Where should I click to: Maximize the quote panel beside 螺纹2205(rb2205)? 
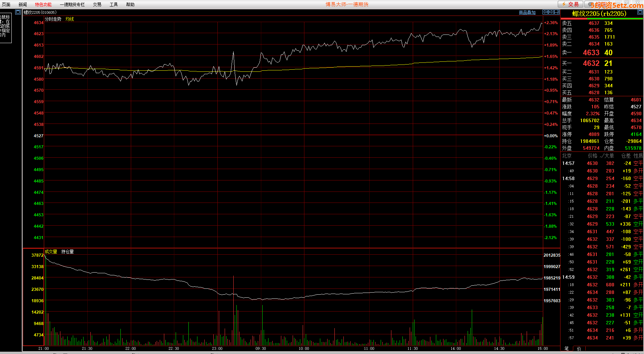pos(640,12)
